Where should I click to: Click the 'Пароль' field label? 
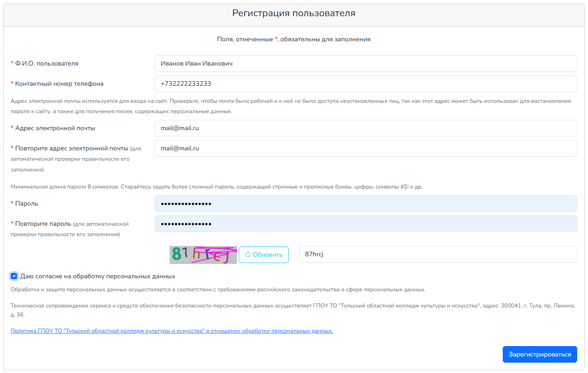[26, 203]
